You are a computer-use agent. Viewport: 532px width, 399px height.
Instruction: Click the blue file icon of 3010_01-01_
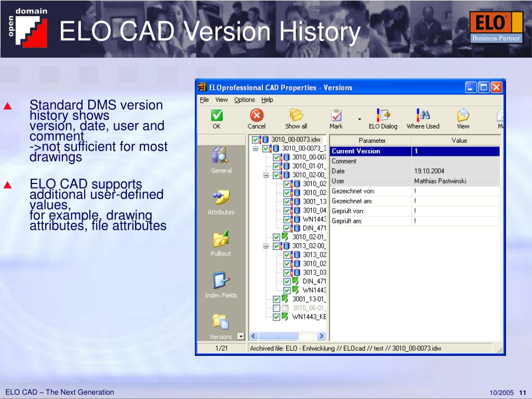(287, 166)
